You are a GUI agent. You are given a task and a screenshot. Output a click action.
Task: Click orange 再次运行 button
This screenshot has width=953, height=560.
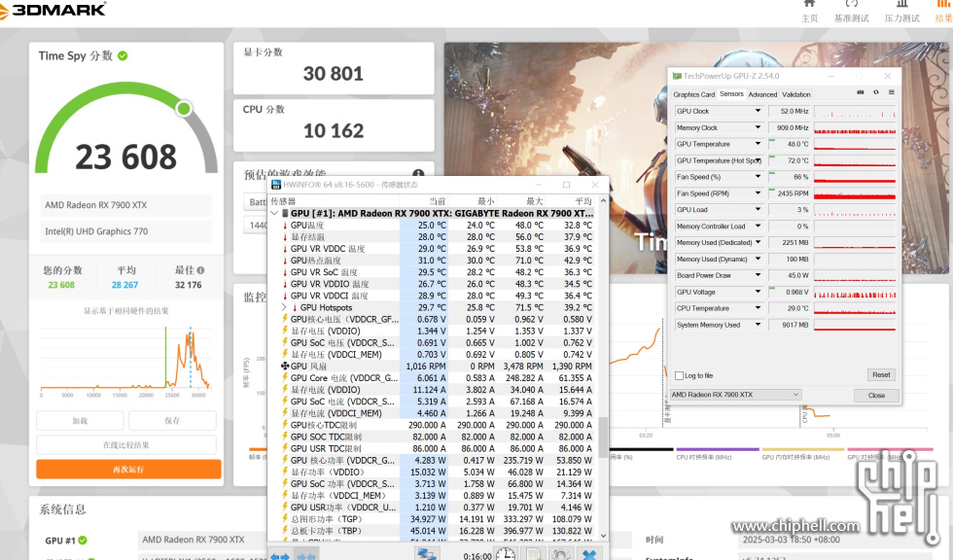(128, 470)
